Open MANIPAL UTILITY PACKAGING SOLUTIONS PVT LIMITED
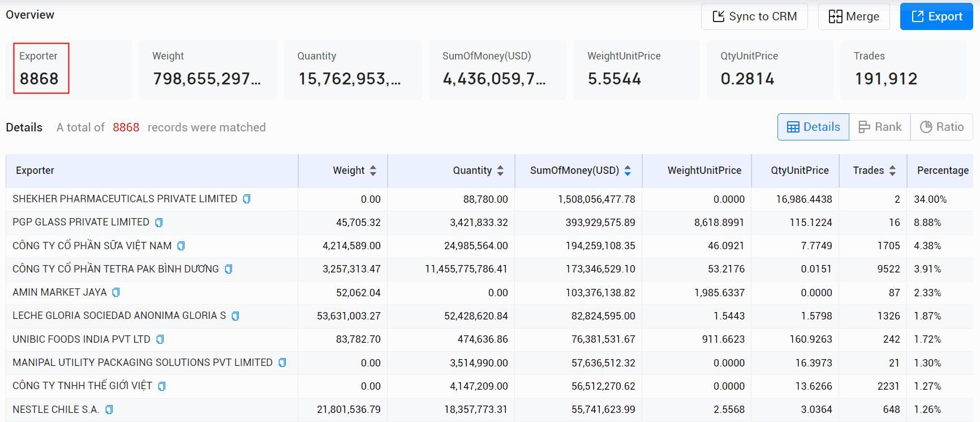 point(143,363)
